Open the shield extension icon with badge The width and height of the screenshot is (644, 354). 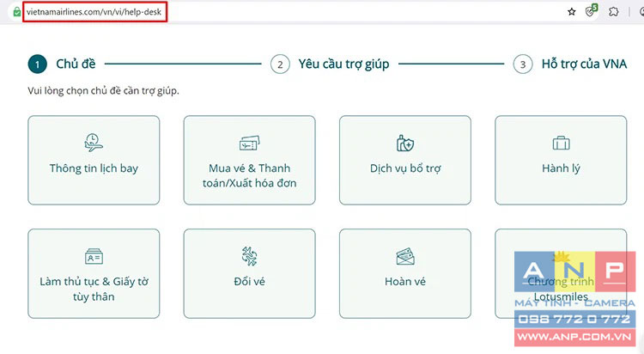coord(591,10)
